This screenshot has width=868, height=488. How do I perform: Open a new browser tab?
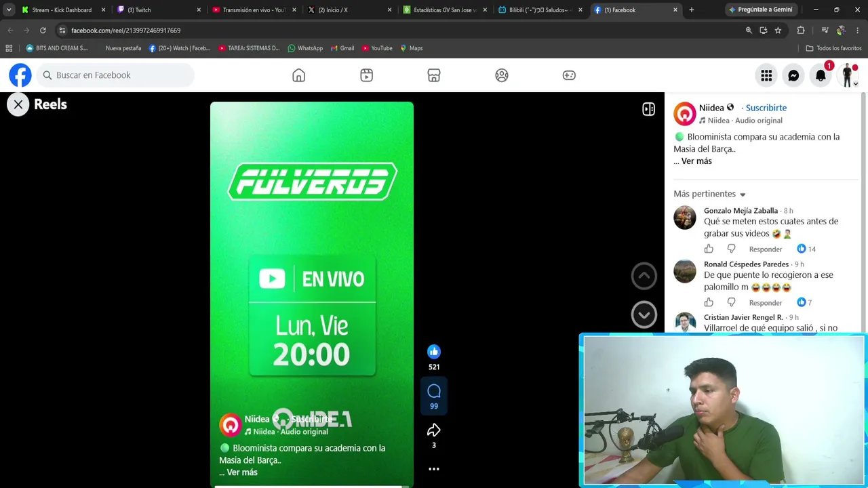691,10
